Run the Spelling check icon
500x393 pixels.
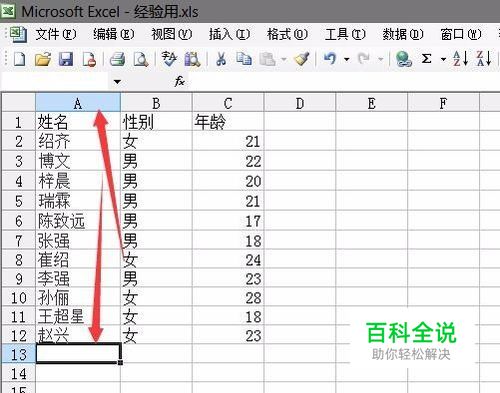(x=169, y=59)
